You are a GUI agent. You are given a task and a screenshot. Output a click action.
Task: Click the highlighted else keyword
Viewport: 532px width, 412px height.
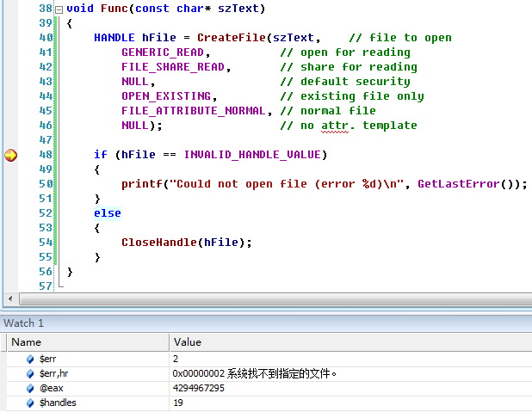pyautogui.click(x=108, y=213)
